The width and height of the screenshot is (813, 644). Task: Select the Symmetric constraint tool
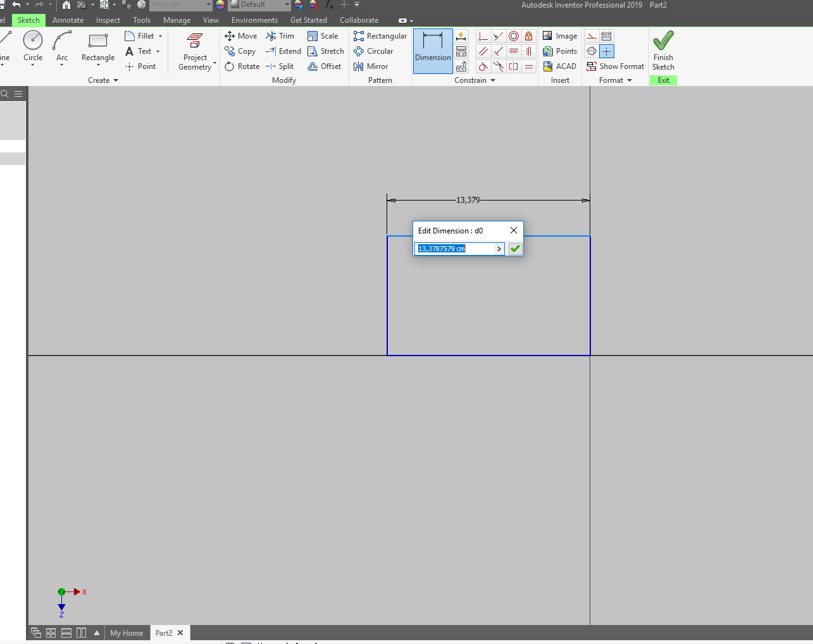pos(513,66)
